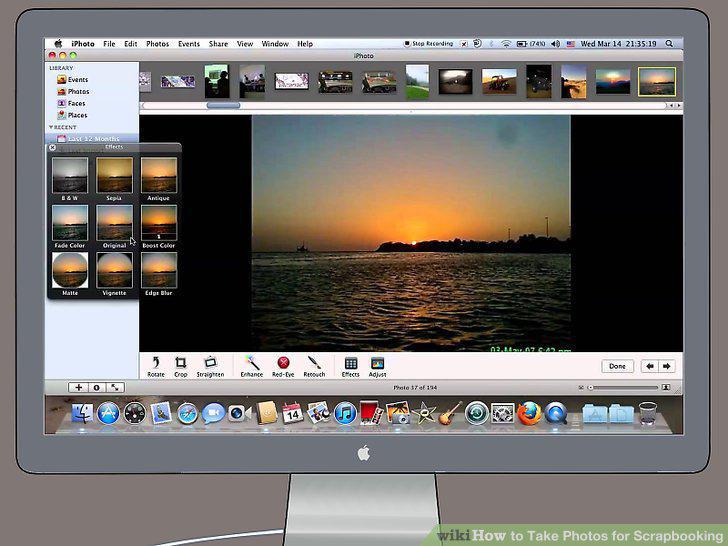Apply the Vignette effect
This screenshot has width=728, height=546.
pos(114,274)
